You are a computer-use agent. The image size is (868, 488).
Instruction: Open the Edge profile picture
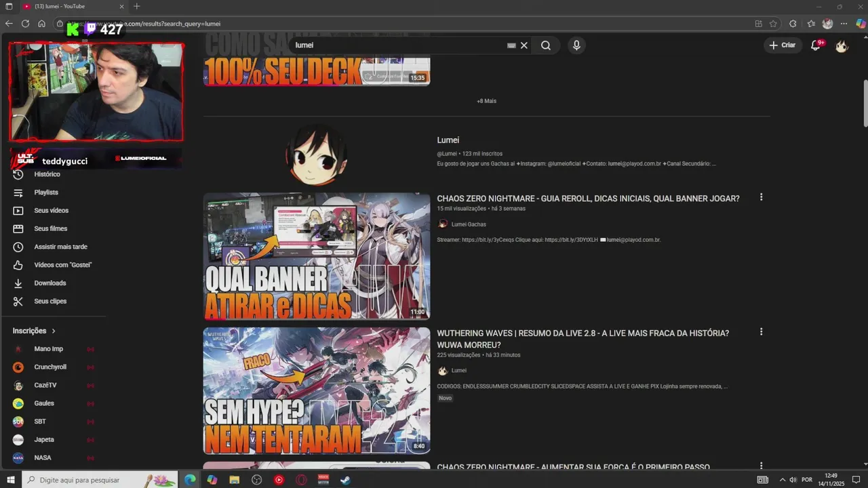827,24
